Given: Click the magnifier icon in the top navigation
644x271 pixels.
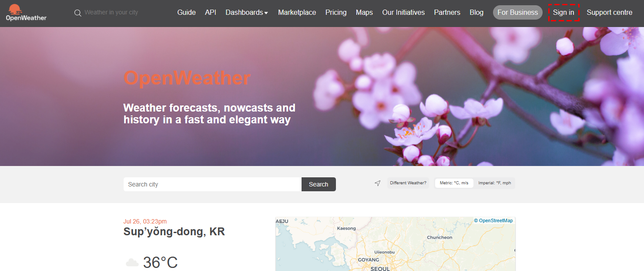Looking at the screenshot, I should pos(78,13).
